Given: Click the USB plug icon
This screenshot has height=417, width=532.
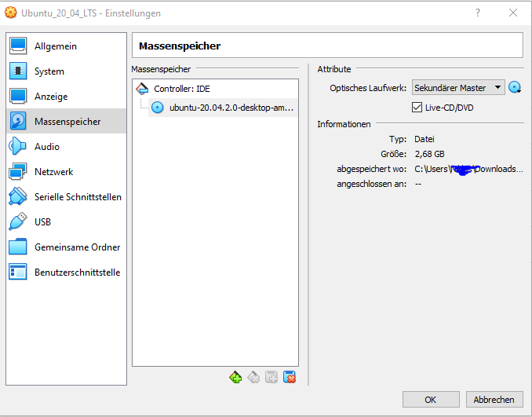Looking at the screenshot, I should click(17, 221).
